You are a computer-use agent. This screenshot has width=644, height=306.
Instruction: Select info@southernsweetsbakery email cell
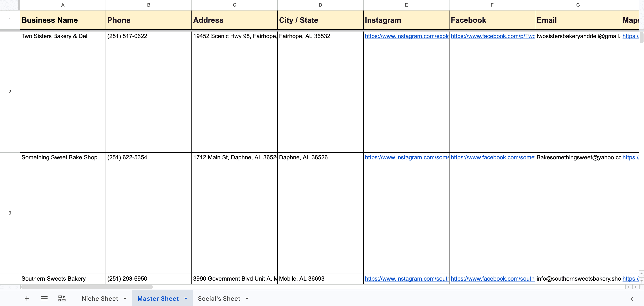coord(578,279)
